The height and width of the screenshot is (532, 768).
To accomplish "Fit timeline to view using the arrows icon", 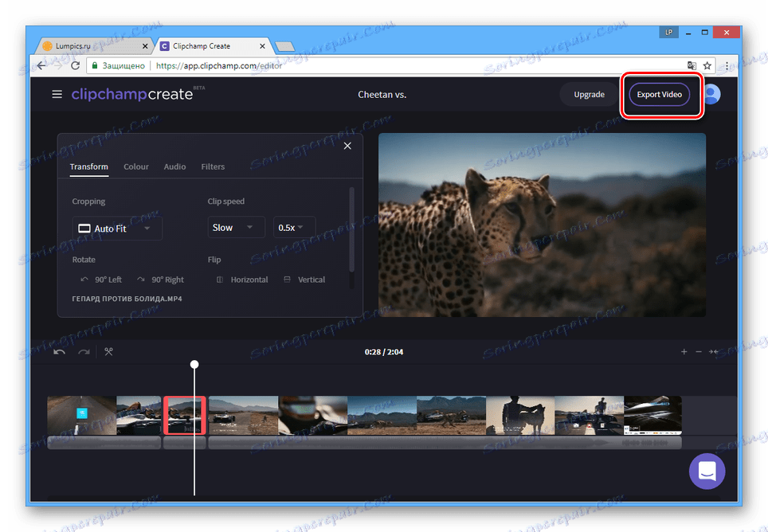I will 715,351.
